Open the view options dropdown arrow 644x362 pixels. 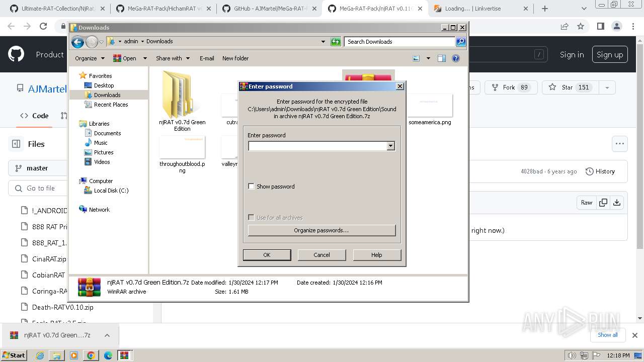(428, 58)
